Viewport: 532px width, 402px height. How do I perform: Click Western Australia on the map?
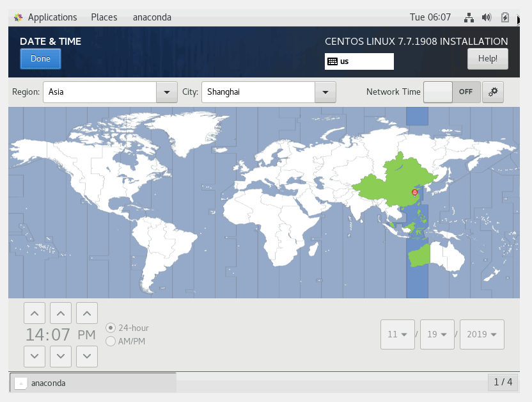[x=419, y=255]
